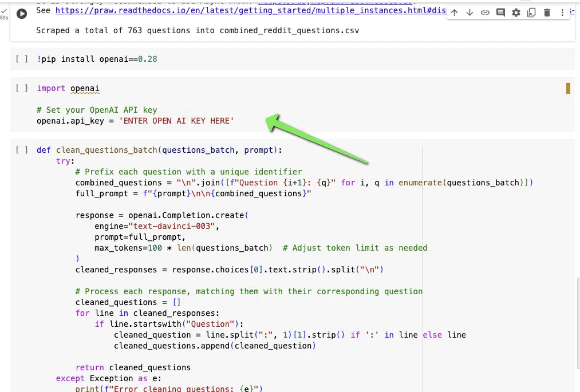Run the first cell with play button

point(22,14)
